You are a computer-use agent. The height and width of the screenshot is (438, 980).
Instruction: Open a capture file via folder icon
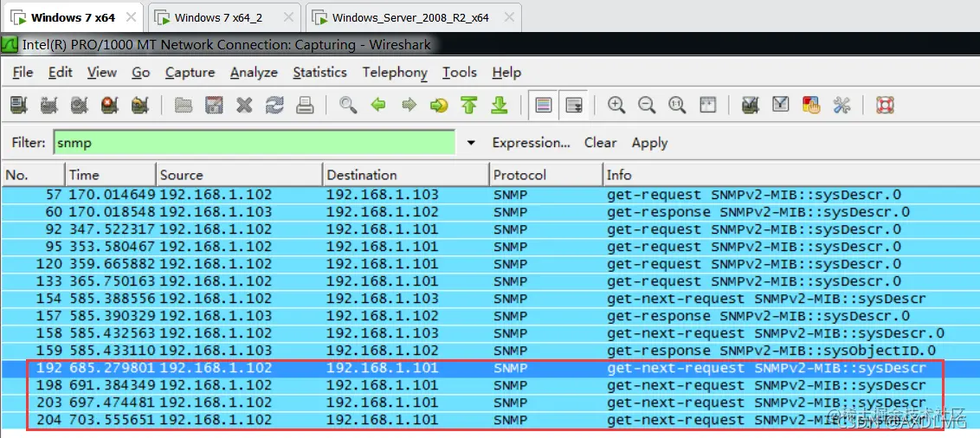click(184, 105)
